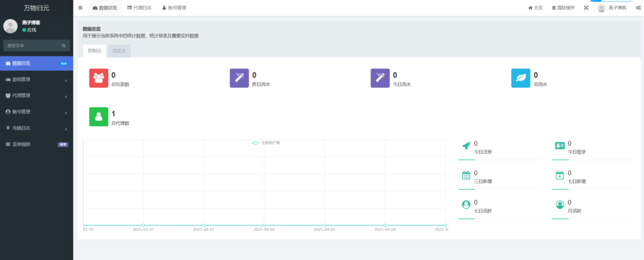Expand the 游戏管理 sidebar menu
The width and height of the screenshot is (644, 260).
(36, 80)
